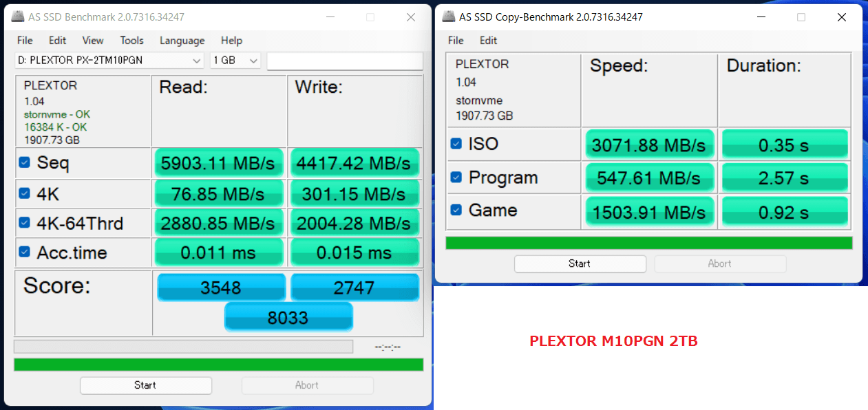The image size is (868, 410).
Task: Click the write score 2747
Action: [354, 287]
